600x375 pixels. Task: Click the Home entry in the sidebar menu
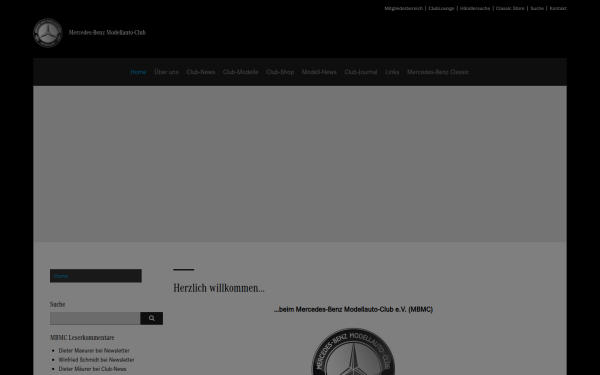96,276
